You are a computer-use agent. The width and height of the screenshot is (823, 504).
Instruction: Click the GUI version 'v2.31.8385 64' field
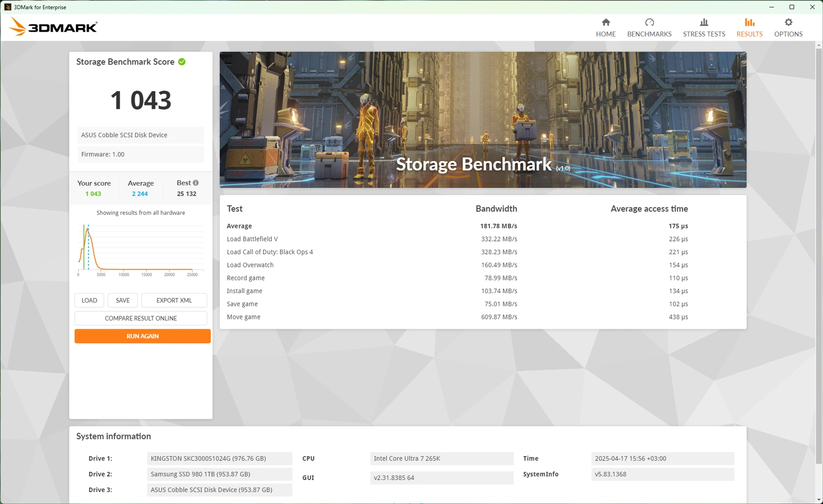coord(442,477)
